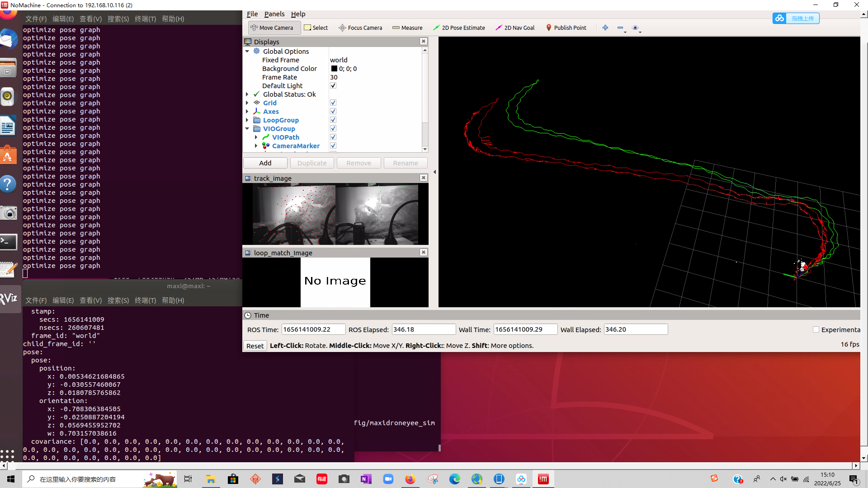This screenshot has height=488, width=868.
Task: Click the ROS Time input field
Action: coord(313,329)
